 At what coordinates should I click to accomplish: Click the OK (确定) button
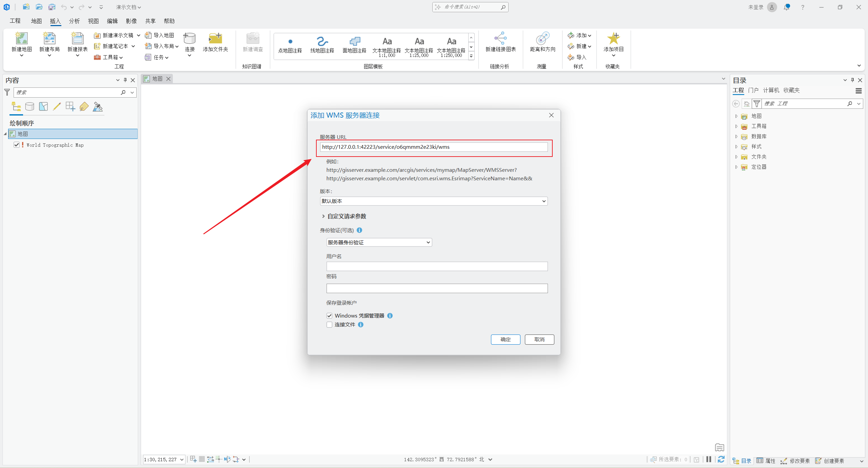click(505, 339)
